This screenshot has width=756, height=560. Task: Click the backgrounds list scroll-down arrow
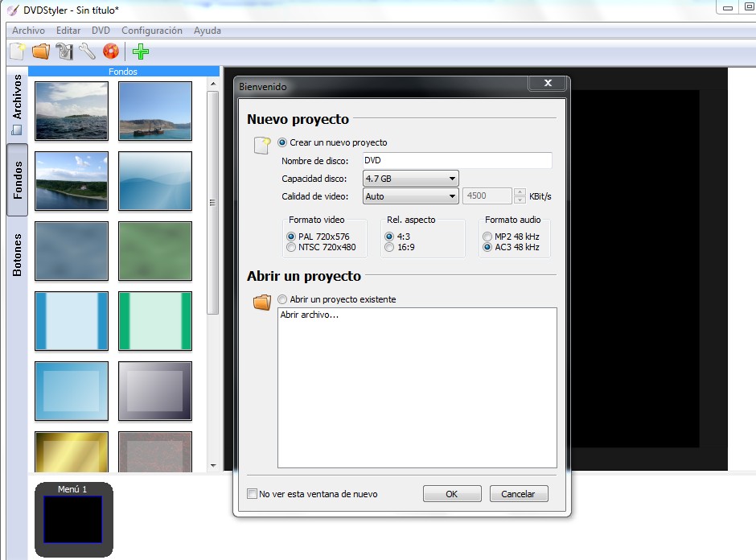(x=213, y=466)
